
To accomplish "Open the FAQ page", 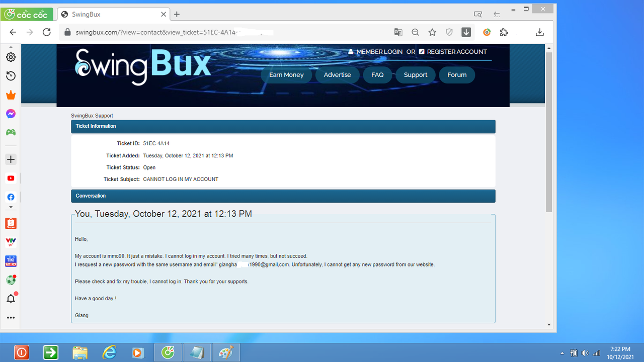I will tap(377, 75).
